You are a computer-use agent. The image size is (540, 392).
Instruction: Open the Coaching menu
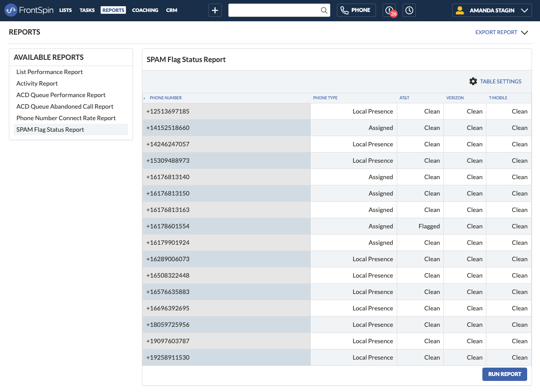tap(145, 10)
